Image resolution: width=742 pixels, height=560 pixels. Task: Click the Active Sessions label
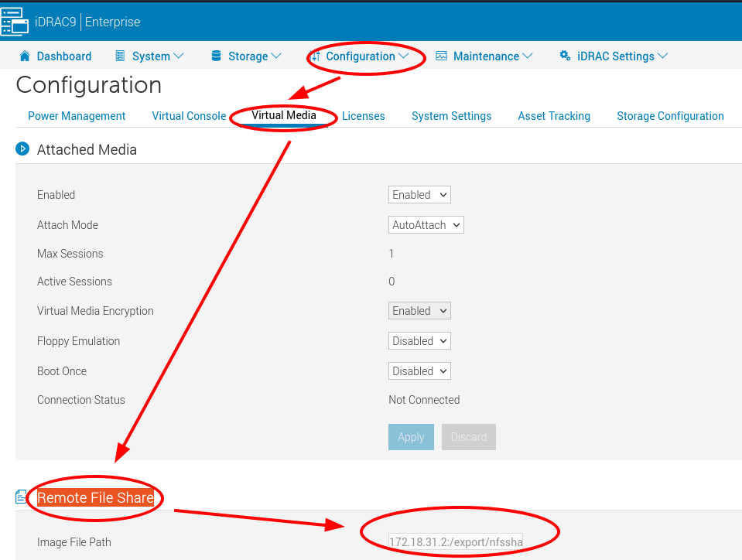tap(75, 282)
